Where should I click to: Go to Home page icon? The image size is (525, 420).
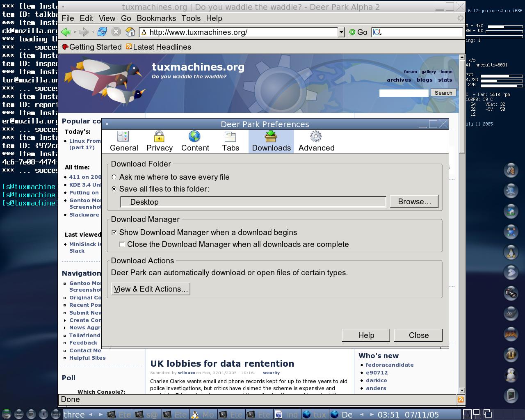coord(130,32)
